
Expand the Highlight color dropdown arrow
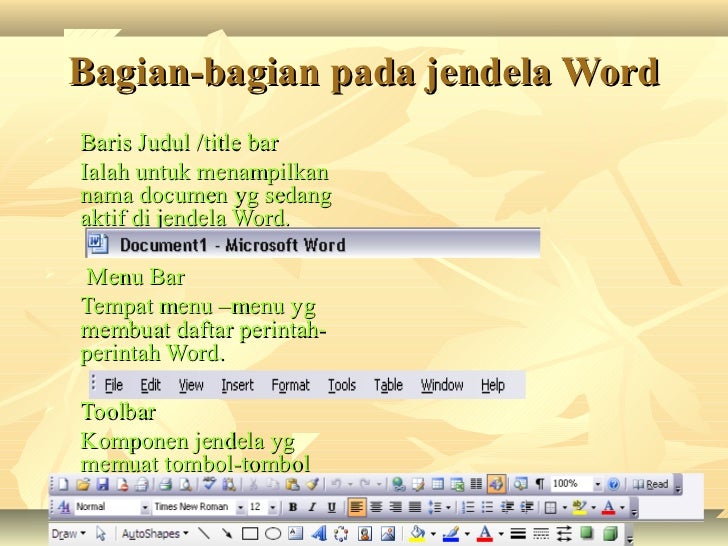pos(593,507)
